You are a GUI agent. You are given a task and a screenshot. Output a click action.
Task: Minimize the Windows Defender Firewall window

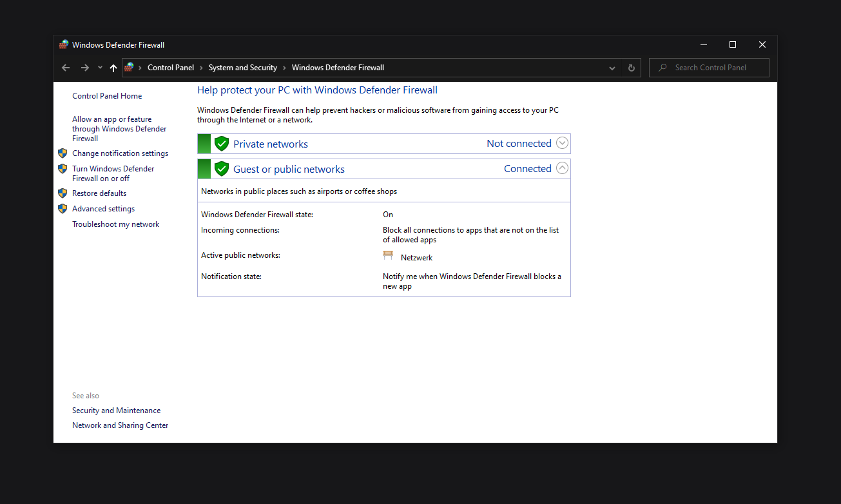703,44
